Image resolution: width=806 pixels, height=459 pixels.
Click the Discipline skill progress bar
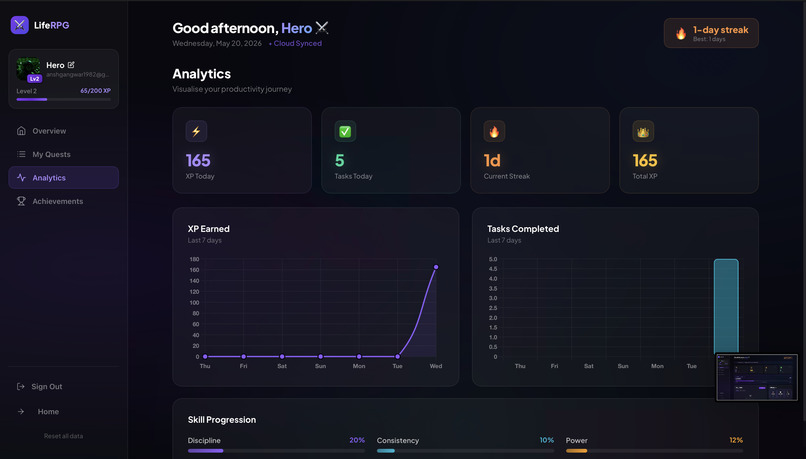click(276, 451)
